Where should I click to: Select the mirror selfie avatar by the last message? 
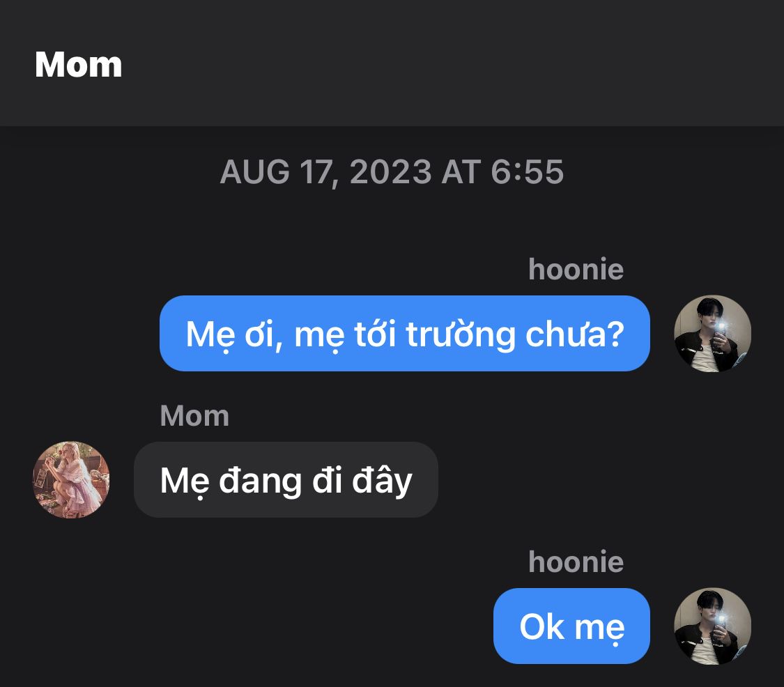(x=712, y=626)
